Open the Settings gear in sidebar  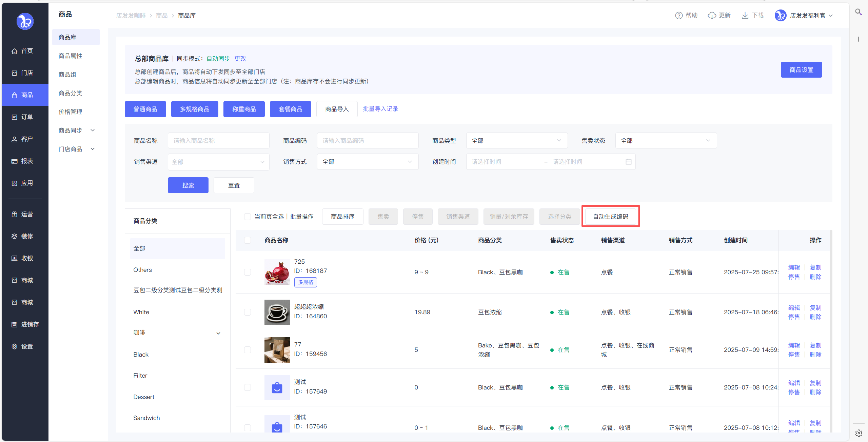(x=14, y=346)
